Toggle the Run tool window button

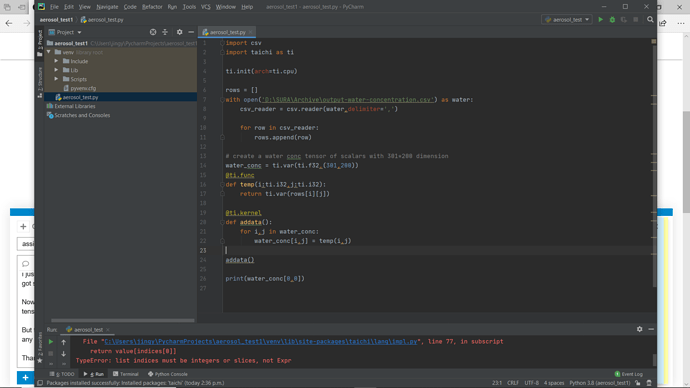[x=93, y=374]
